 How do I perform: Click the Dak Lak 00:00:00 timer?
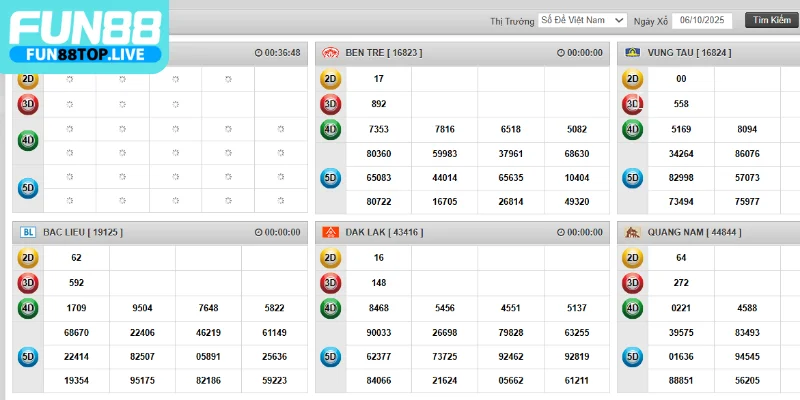pyautogui.click(x=580, y=232)
